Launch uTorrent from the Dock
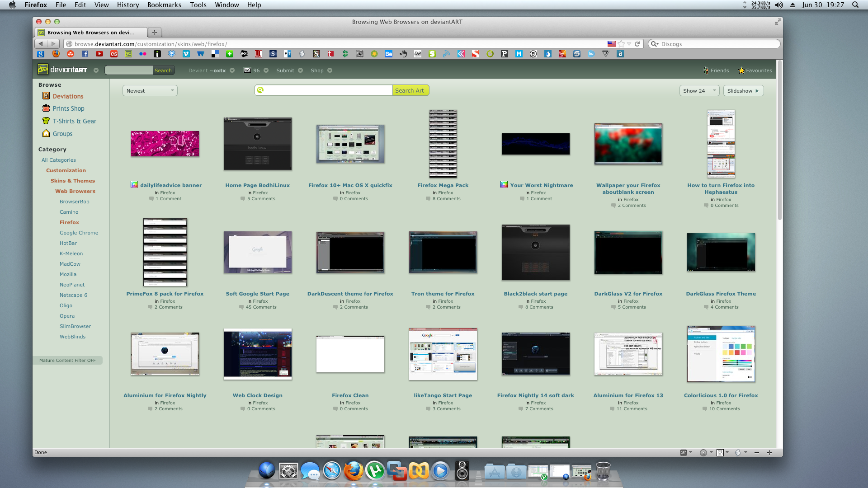This screenshot has width=868, height=488. [x=375, y=471]
